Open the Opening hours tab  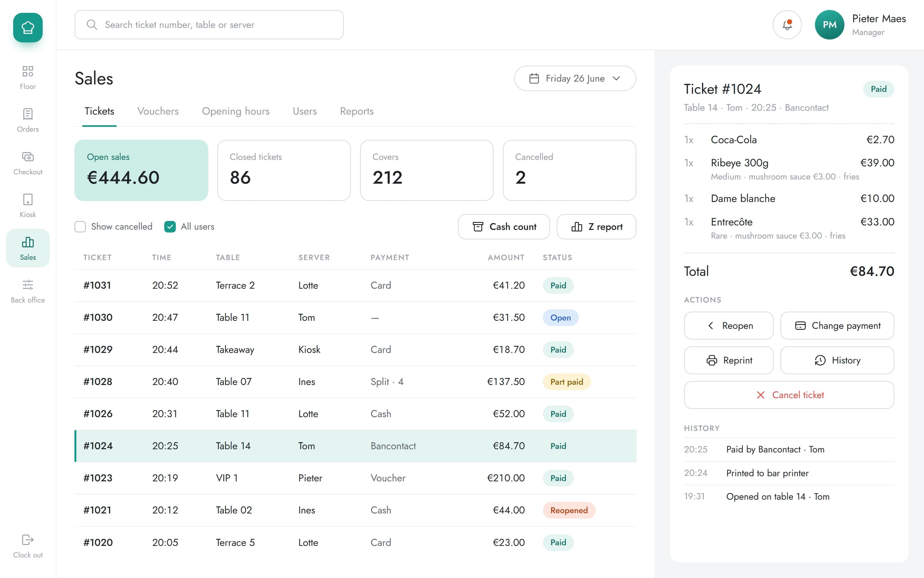tap(235, 111)
